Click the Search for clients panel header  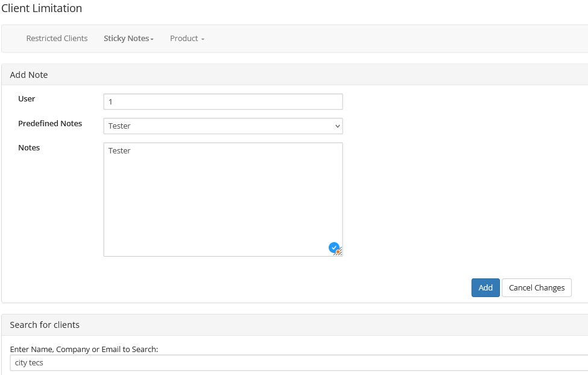[295, 325]
